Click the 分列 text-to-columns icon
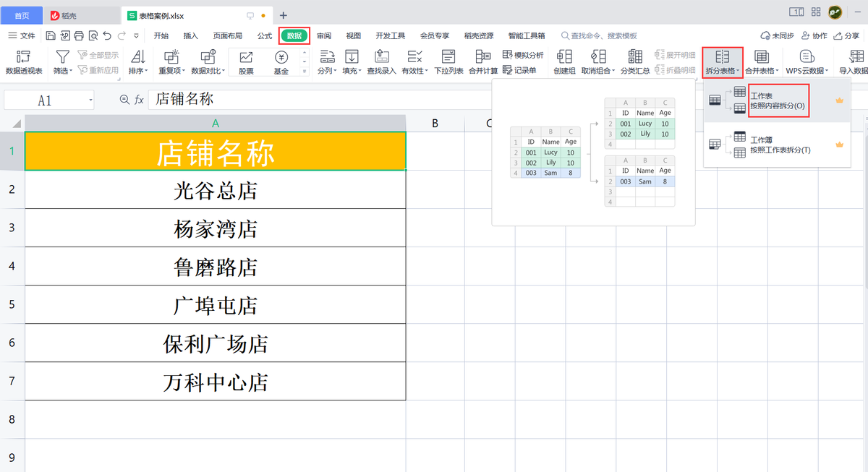This screenshot has height=472, width=868. click(327, 56)
